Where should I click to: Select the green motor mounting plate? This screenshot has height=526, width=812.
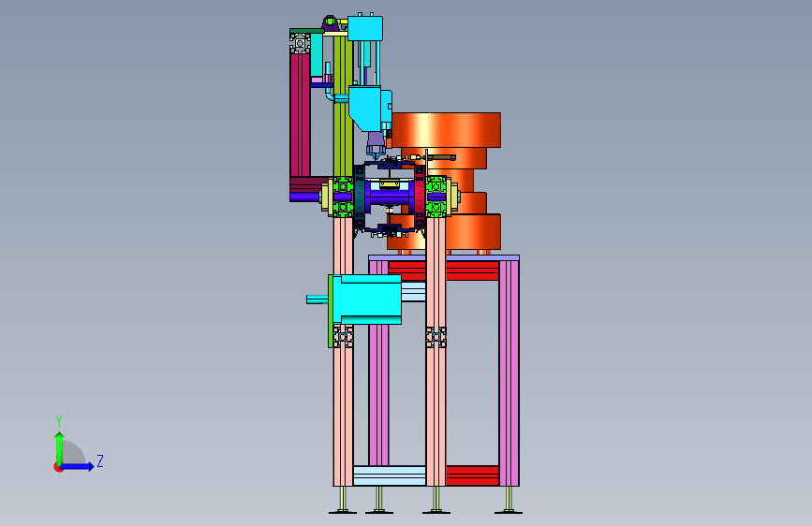tap(331, 311)
